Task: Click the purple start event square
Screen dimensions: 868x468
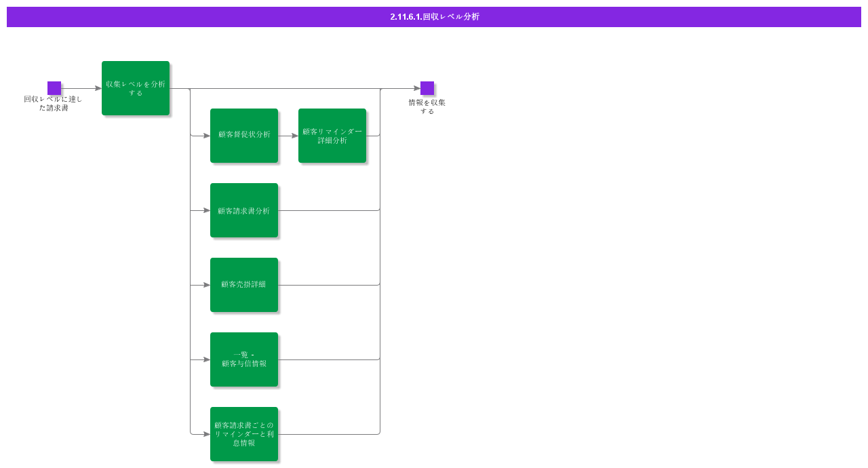Action: tap(54, 88)
